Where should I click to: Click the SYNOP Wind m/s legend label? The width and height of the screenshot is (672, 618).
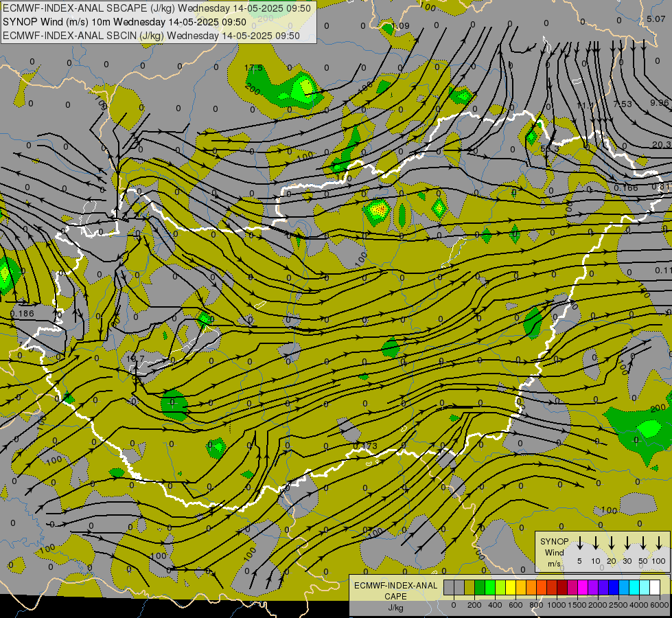pyautogui.click(x=554, y=552)
